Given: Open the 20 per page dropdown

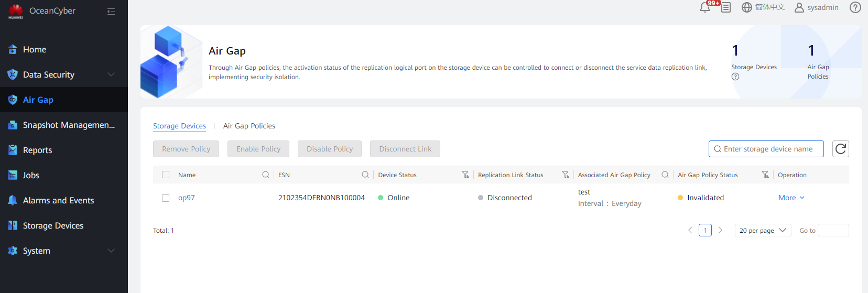Looking at the screenshot, I should tap(763, 230).
